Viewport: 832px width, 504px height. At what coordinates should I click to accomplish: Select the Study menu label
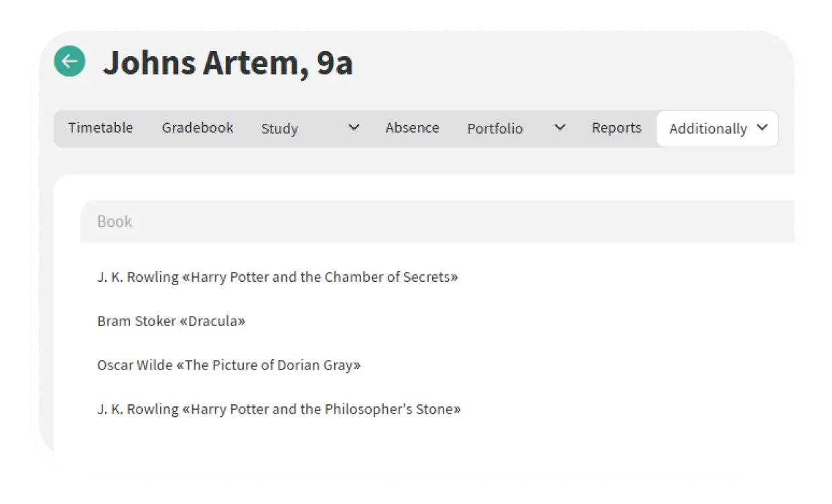click(x=279, y=129)
